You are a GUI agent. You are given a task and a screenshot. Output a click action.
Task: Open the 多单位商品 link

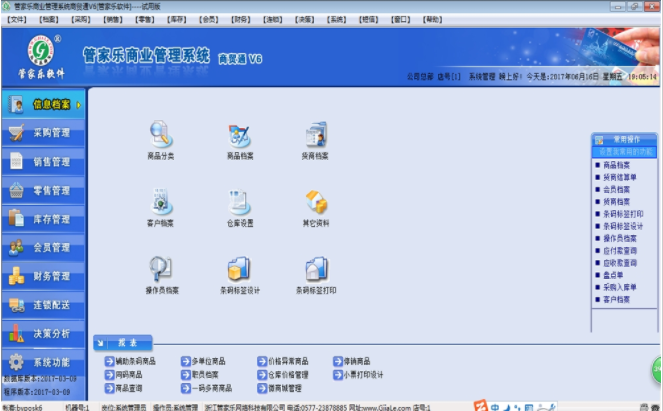[205, 361]
